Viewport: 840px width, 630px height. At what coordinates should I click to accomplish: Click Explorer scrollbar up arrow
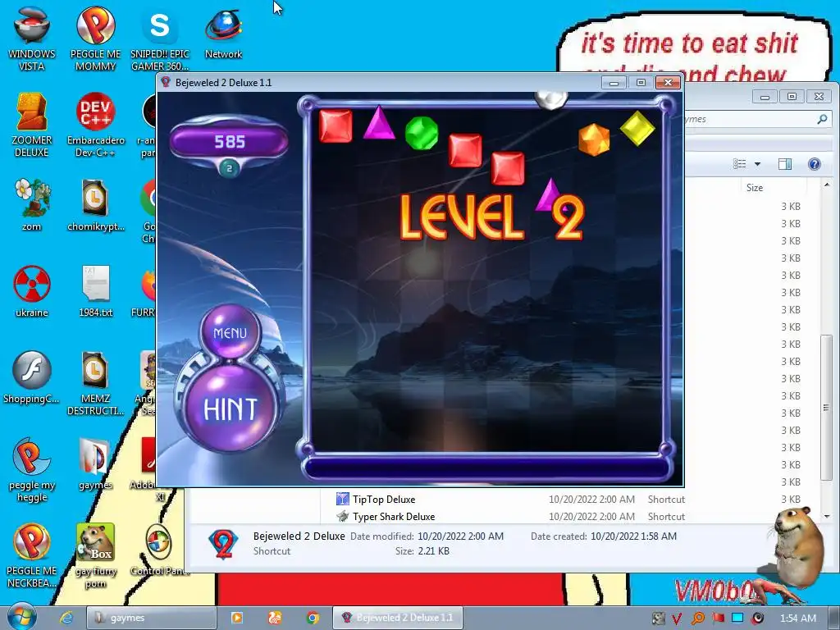pos(827,185)
